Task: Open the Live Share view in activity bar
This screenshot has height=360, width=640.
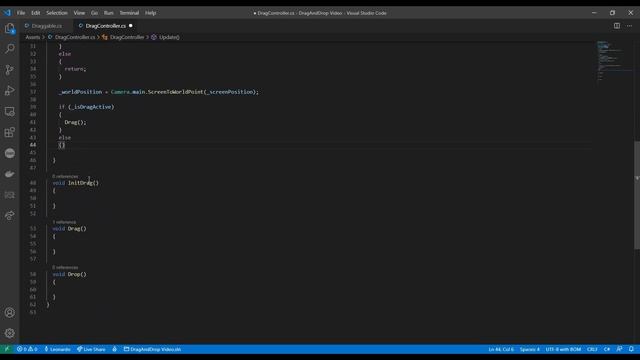Action: tap(10, 216)
